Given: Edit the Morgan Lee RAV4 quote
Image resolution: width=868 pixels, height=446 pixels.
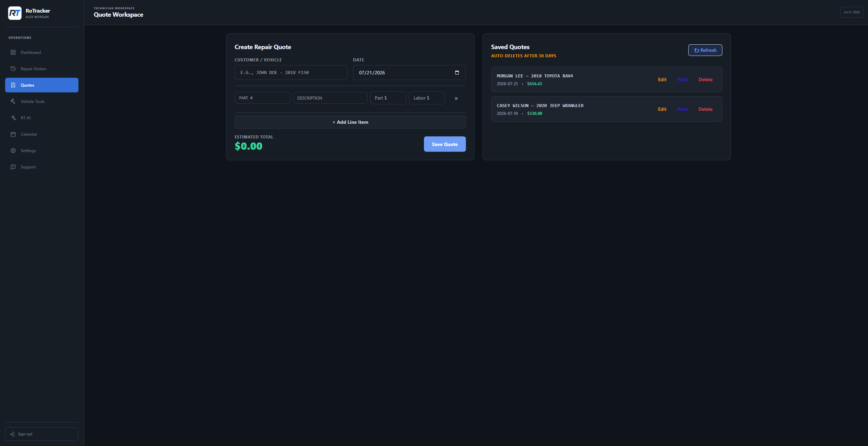Looking at the screenshot, I should [x=662, y=79].
